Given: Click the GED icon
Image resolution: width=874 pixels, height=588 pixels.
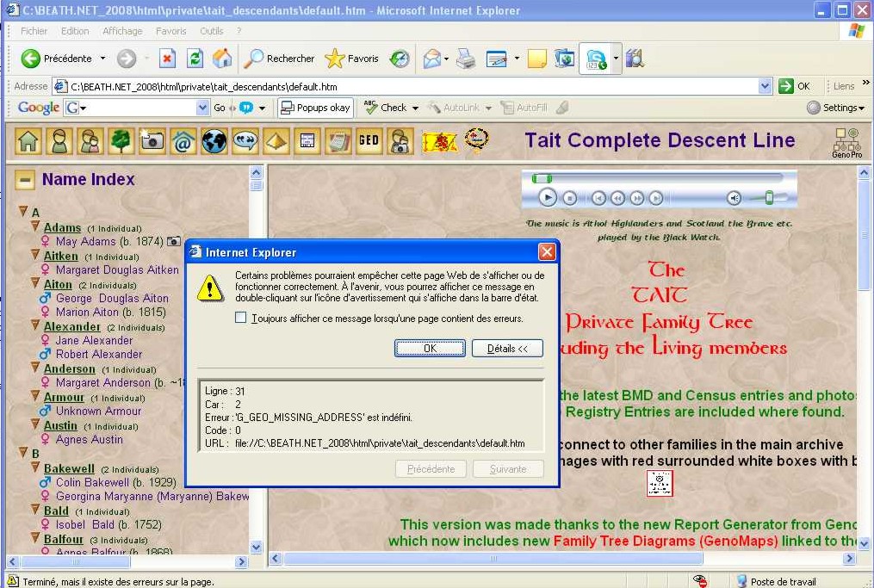Looking at the screenshot, I should tap(369, 141).
